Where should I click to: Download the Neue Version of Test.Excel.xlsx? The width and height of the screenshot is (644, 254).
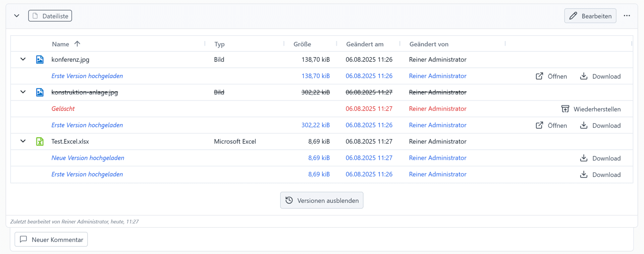point(600,158)
